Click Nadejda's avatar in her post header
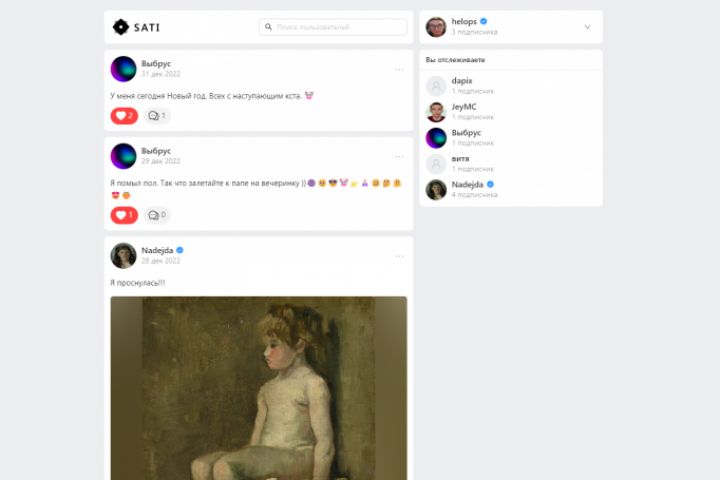Viewport: 720px width, 480px height. coord(124,255)
